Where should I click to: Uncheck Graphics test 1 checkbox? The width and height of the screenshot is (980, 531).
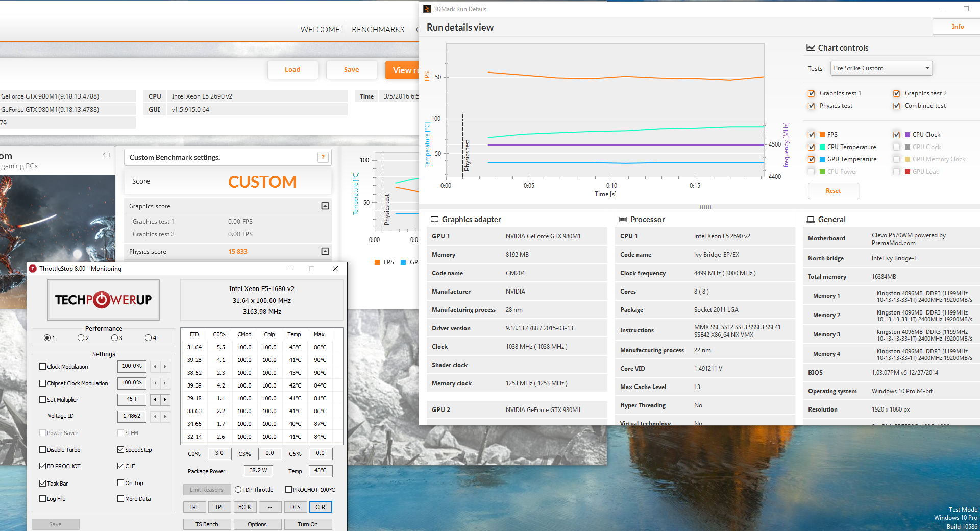[x=812, y=93]
